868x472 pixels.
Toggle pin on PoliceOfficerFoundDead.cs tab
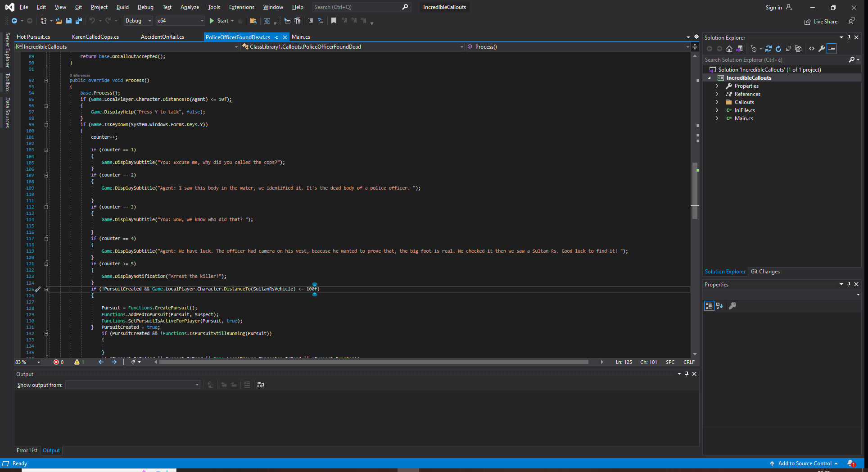[x=276, y=37]
